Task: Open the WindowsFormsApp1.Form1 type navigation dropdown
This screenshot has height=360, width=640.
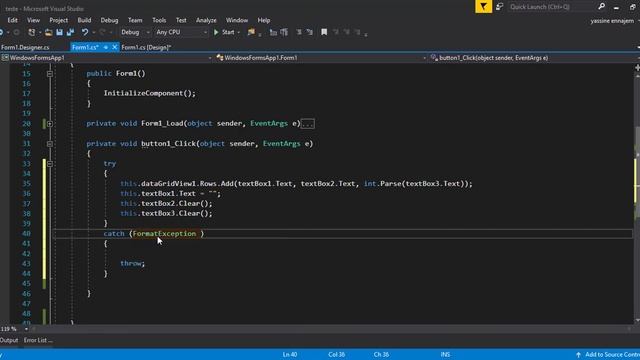Action: 321,58
